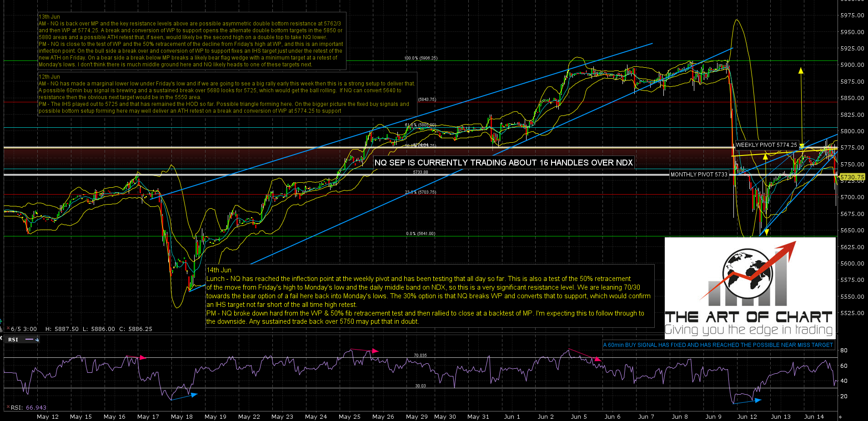Remove RSI value readout with its x
The width and height of the screenshot is (868, 421).
click(x=7, y=407)
